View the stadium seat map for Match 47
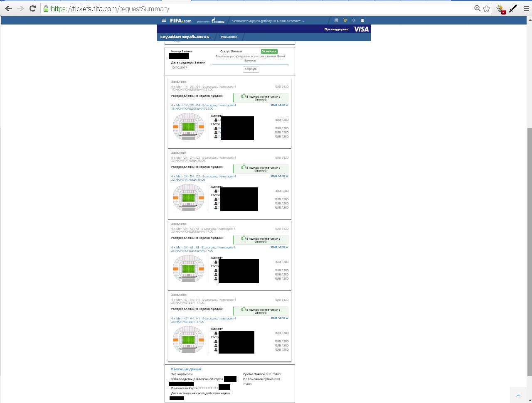The image size is (532, 403). click(189, 340)
